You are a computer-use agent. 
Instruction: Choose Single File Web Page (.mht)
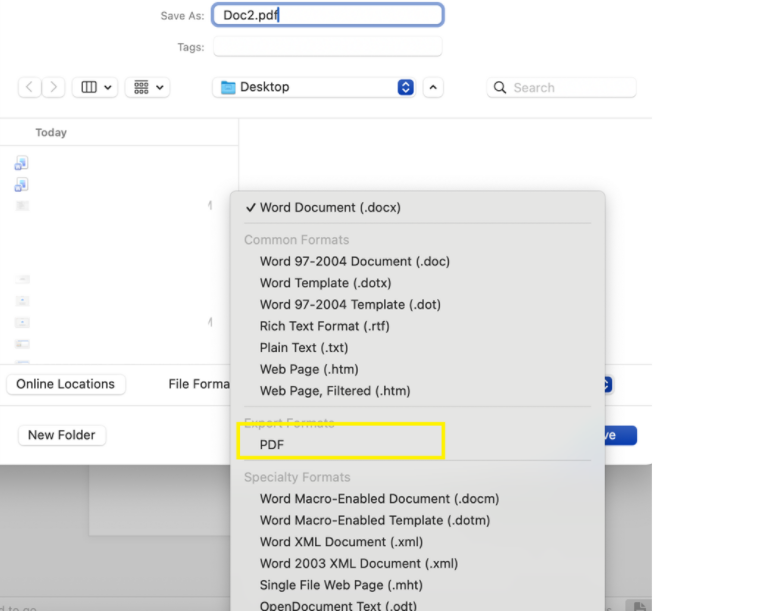pyautogui.click(x=418, y=586)
